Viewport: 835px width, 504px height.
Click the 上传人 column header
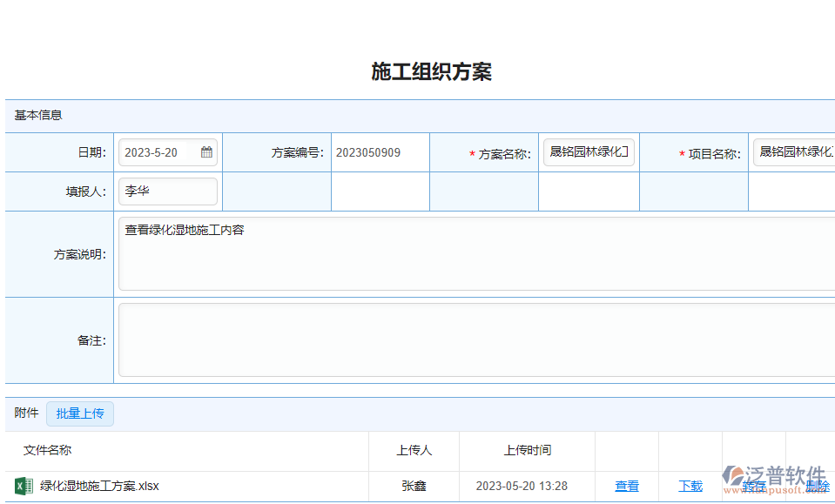point(414,450)
